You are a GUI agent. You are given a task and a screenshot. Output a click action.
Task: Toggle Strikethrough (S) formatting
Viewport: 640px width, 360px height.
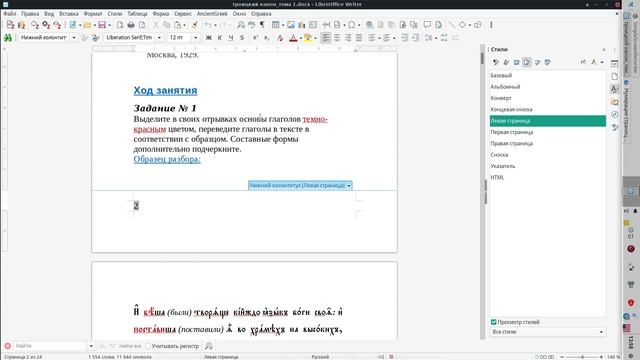pos(242,38)
